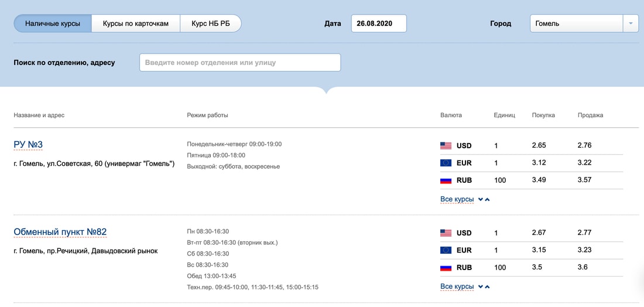The image size is (644, 307).
Task: Expand Все курсы for РУ №3
Action: 457,199
